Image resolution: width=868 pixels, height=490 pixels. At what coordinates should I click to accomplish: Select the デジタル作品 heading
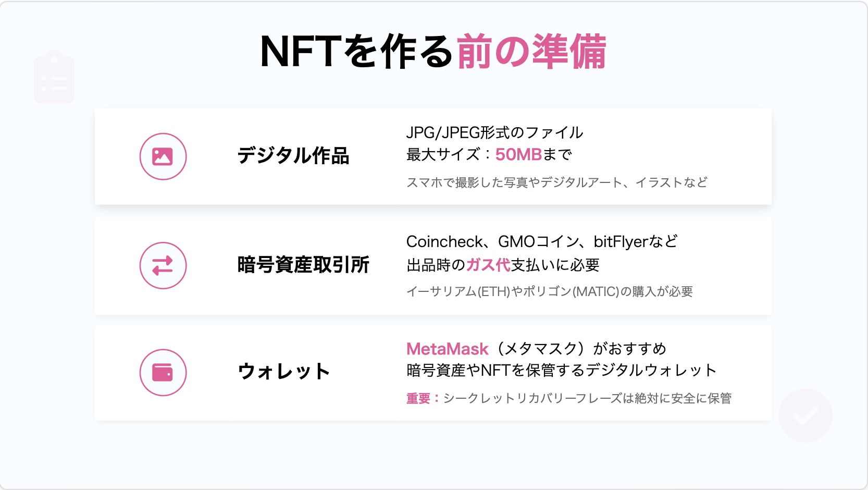pos(293,156)
